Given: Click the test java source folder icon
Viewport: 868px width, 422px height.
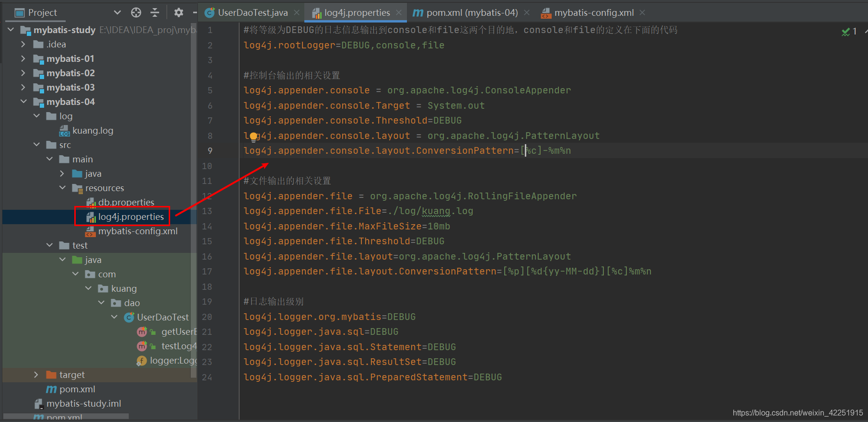Looking at the screenshot, I should coord(77,260).
